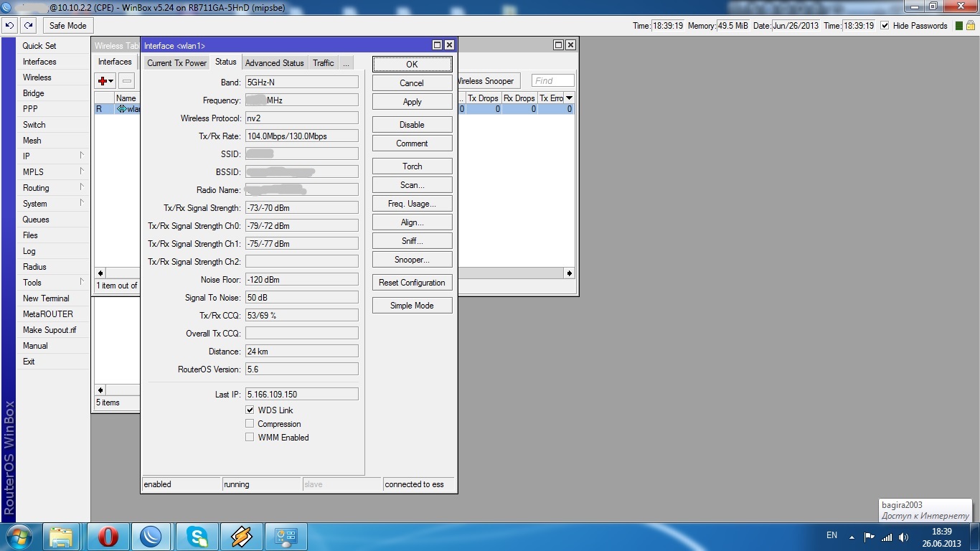Click the volume speaker tray icon
Screen dimensions: 980x551
click(903, 537)
